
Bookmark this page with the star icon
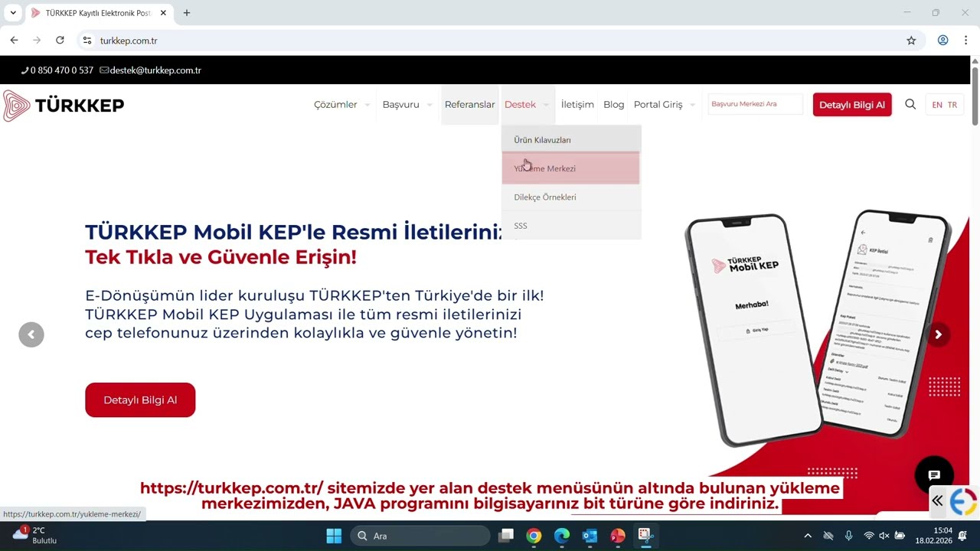click(911, 41)
